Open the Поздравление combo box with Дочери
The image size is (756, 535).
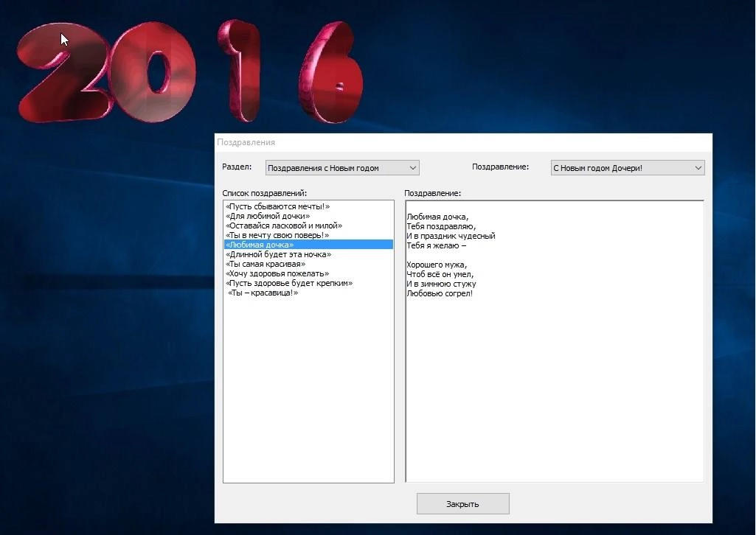627,167
